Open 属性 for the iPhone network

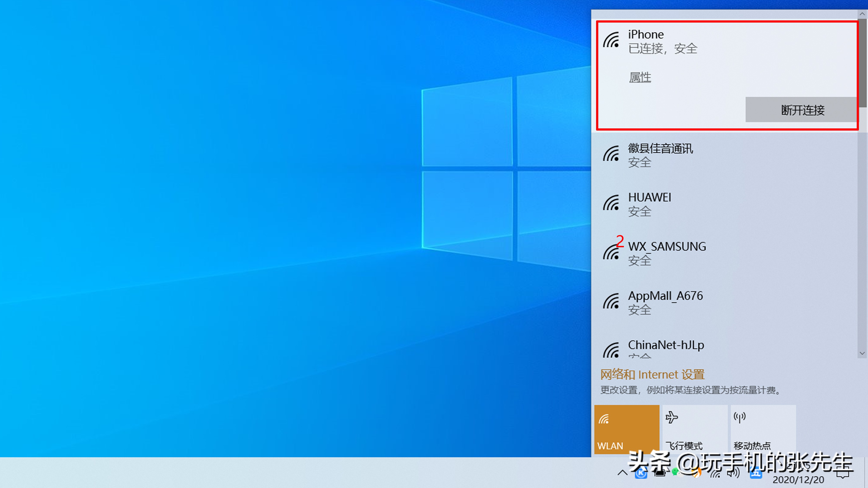click(x=640, y=77)
